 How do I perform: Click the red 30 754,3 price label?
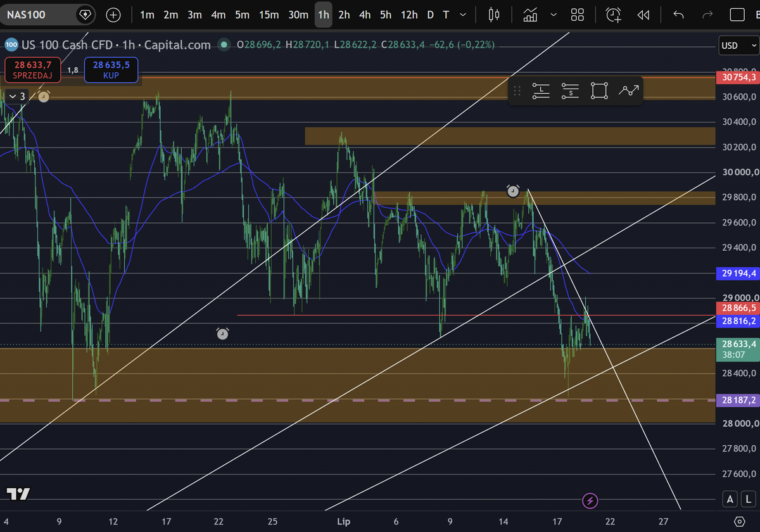click(x=737, y=77)
